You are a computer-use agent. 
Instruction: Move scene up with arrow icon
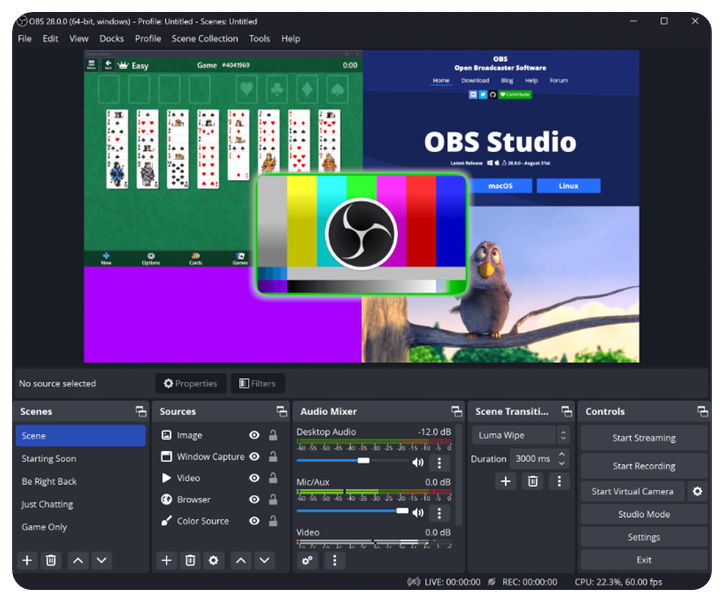(x=78, y=560)
